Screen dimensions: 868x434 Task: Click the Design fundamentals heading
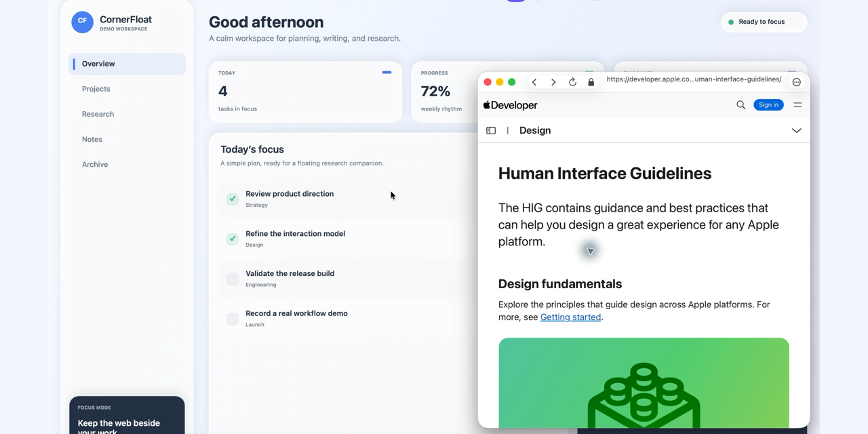click(x=560, y=284)
